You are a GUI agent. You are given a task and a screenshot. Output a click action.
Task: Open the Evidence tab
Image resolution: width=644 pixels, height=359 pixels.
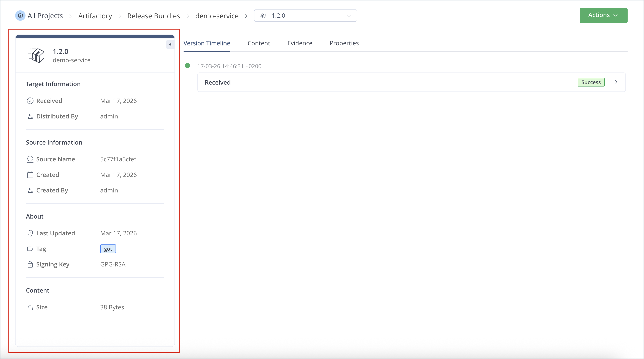[300, 43]
